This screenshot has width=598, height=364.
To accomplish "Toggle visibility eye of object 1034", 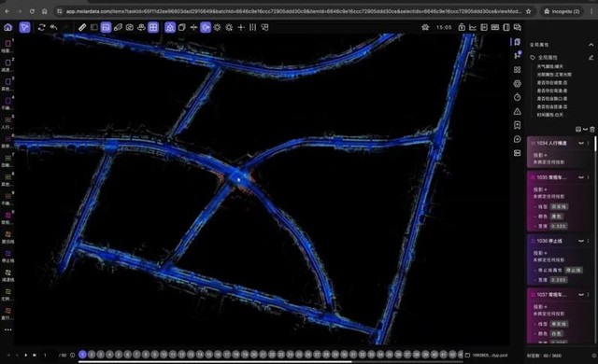I will [581, 143].
